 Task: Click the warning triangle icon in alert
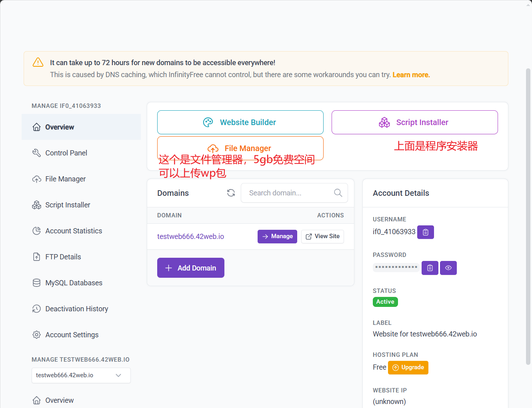[38, 62]
